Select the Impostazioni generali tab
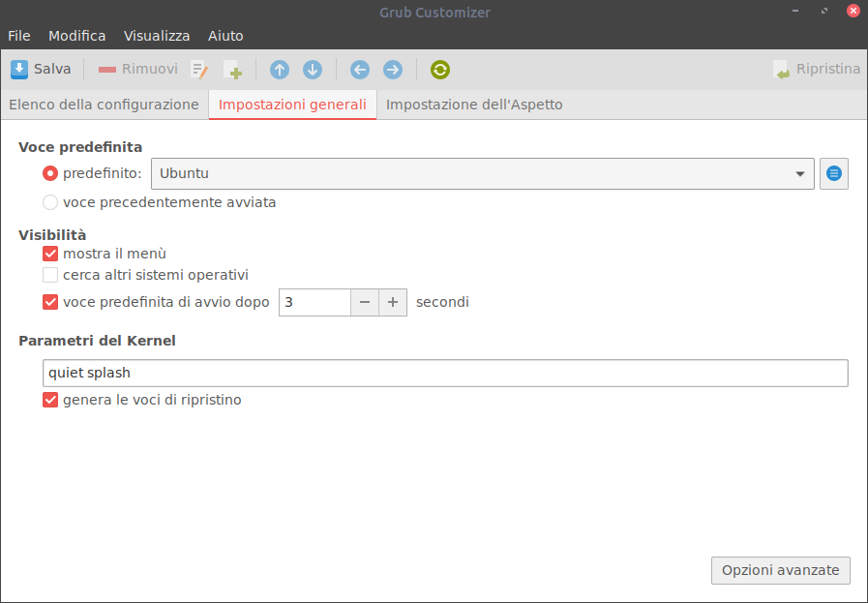This screenshot has height=603, width=868. pos(292,105)
